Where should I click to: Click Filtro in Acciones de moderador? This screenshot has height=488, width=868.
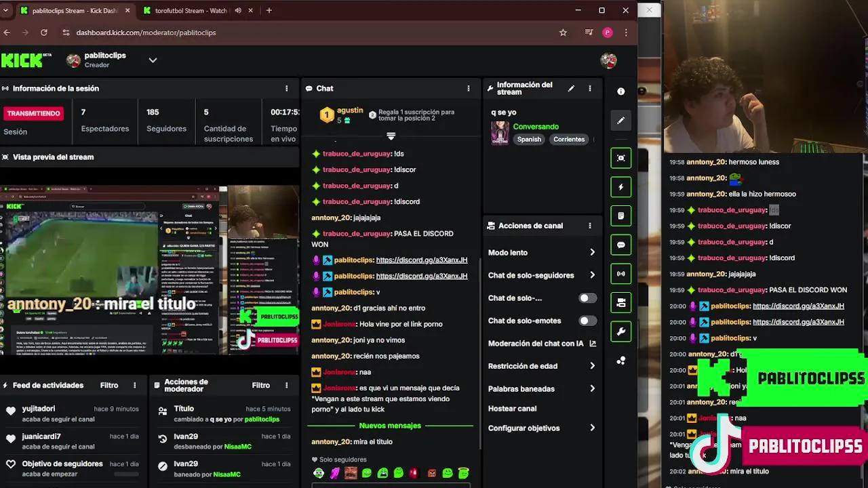[261, 385]
